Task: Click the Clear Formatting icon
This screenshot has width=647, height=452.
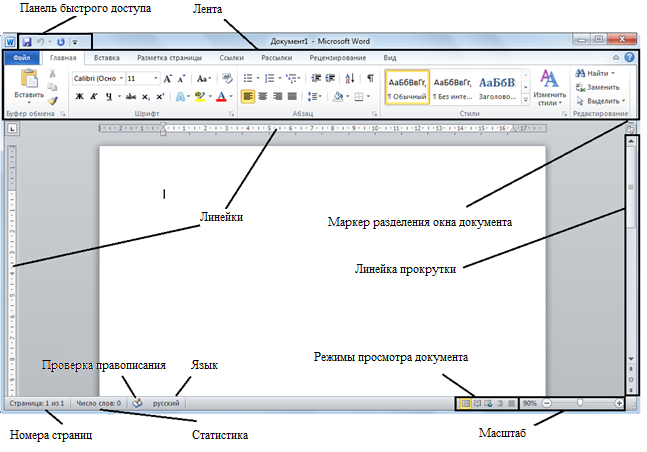Action: click(x=227, y=78)
